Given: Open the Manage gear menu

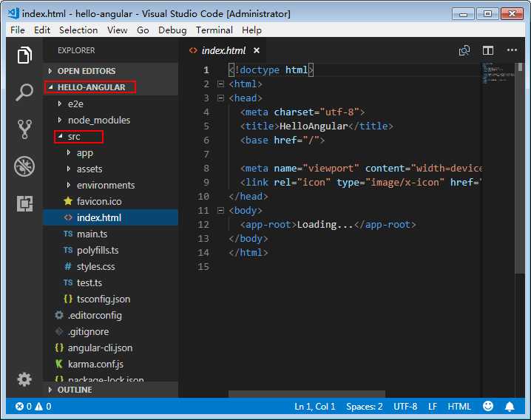Looking at the screenshot, I should click(24, 379).
